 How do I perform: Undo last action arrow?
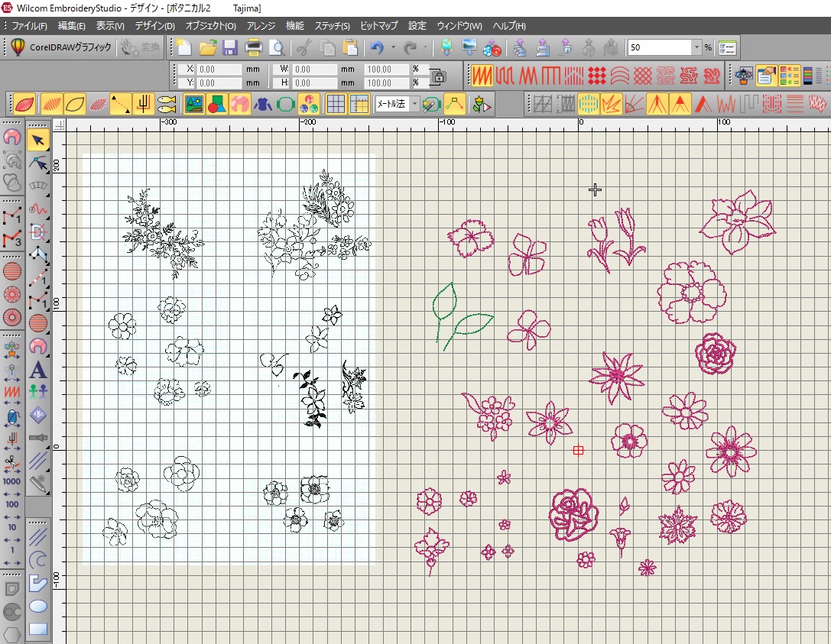377,47
